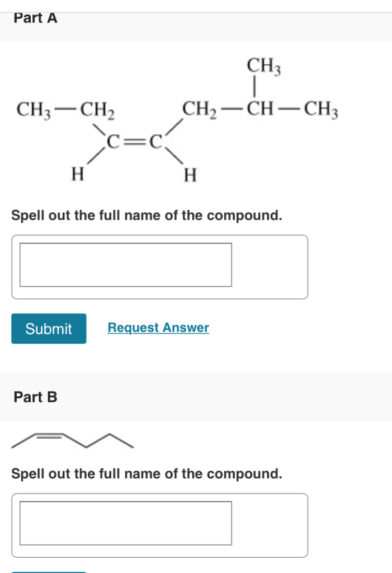
Task: Click the C=C double bond in Part A
Action: coord(136,142)
